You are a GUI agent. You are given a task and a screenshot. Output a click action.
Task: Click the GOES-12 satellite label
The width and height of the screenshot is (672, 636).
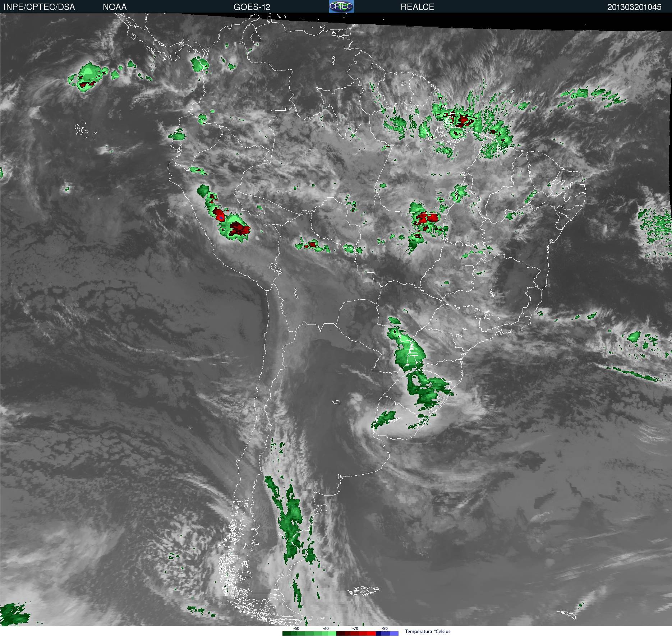pyautogui.click(x=252, y=7)
